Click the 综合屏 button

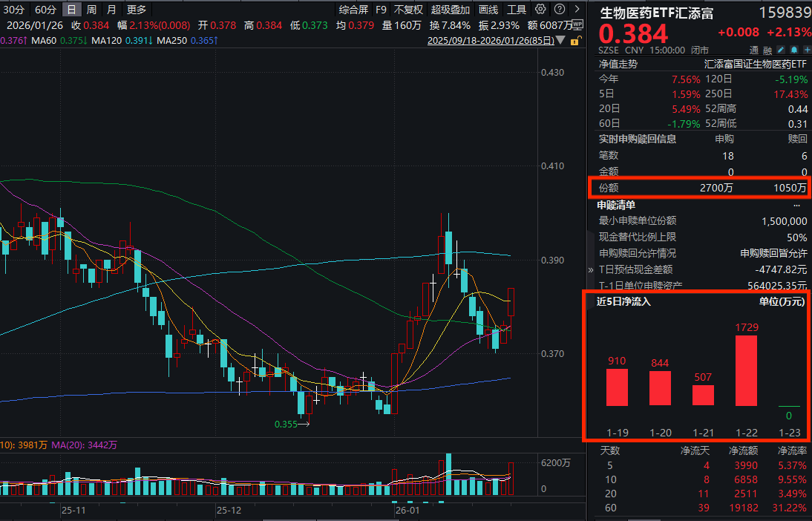click(353, 10)
